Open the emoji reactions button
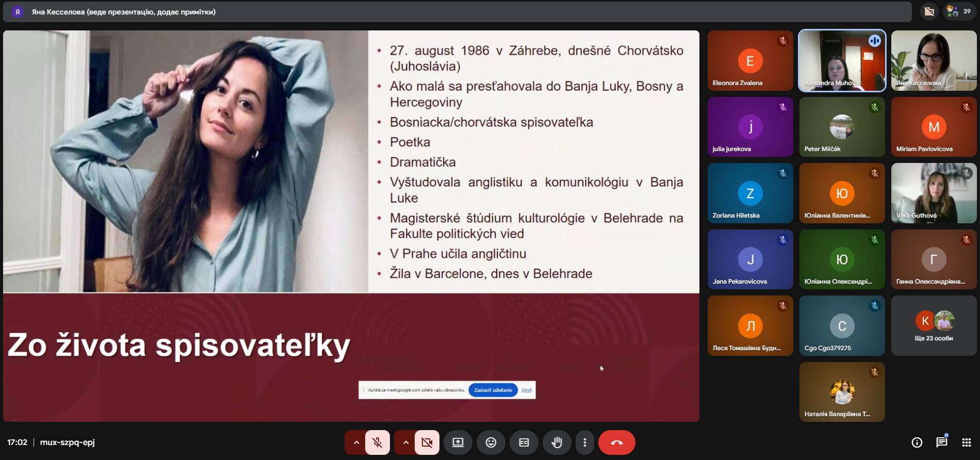The height and width of the screenshot is (460, 980). [491, 442]
